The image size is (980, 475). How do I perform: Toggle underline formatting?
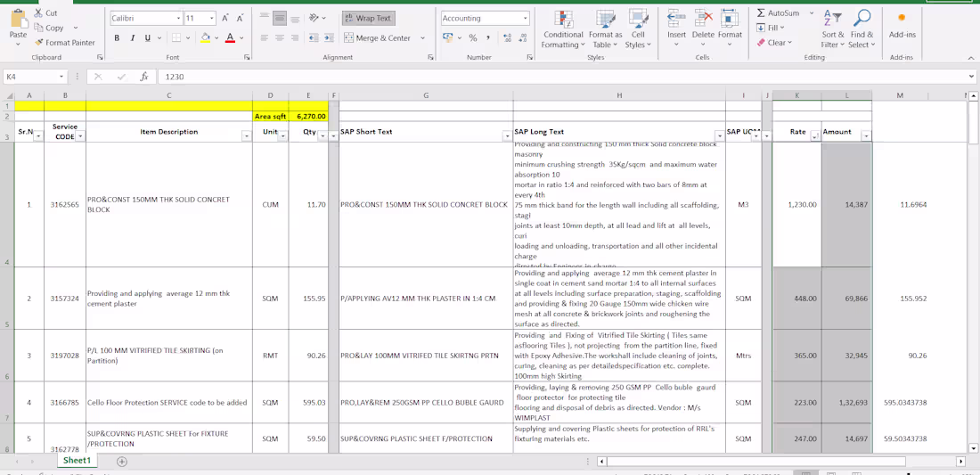pos(148,38)
